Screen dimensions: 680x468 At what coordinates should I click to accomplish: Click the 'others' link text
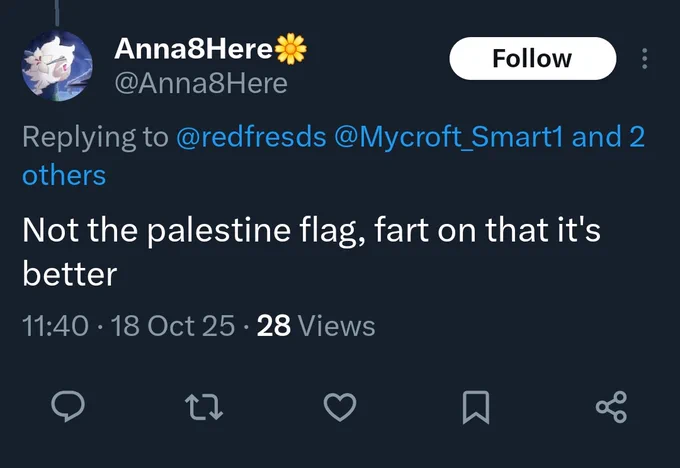(x=64, y=176)
